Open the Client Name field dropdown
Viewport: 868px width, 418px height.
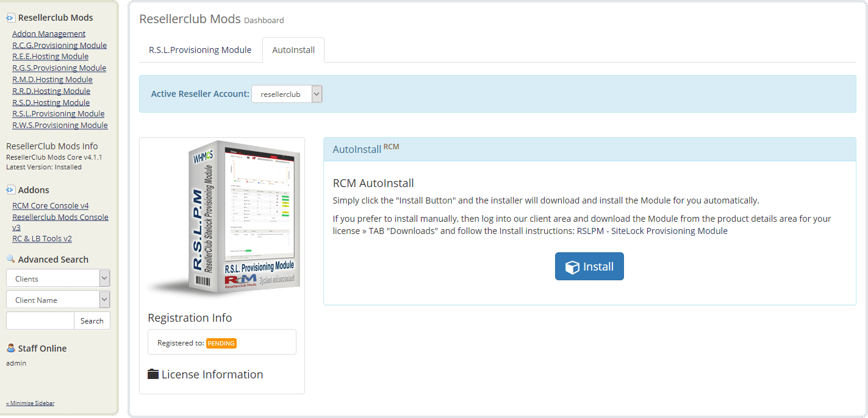58,300
